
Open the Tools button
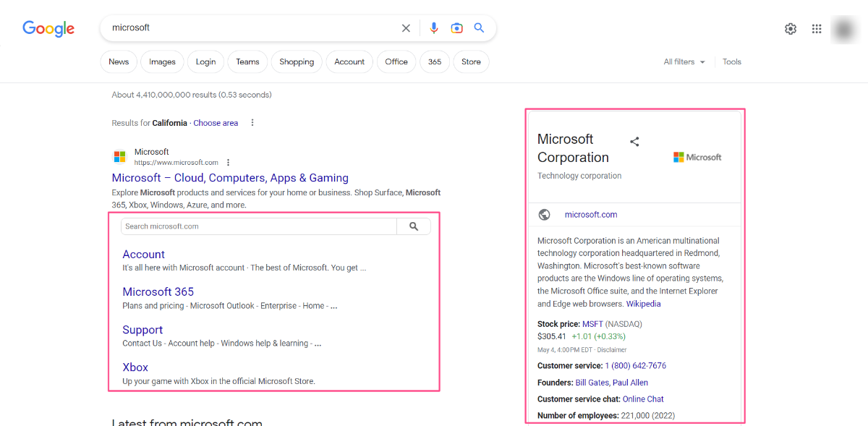(732, 62)
